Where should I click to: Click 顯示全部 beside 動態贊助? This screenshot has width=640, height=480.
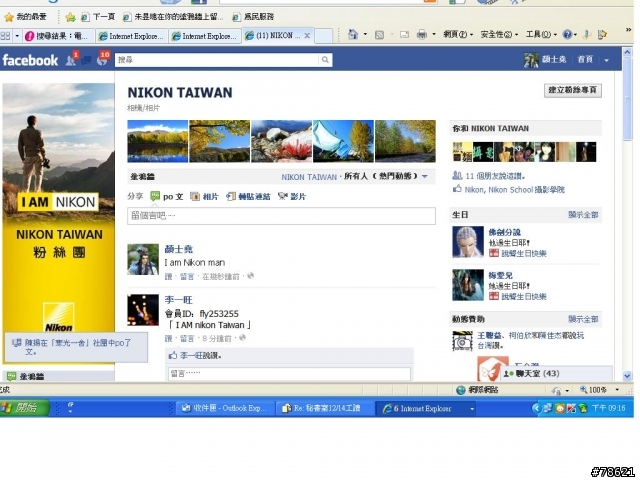point(583,319)
